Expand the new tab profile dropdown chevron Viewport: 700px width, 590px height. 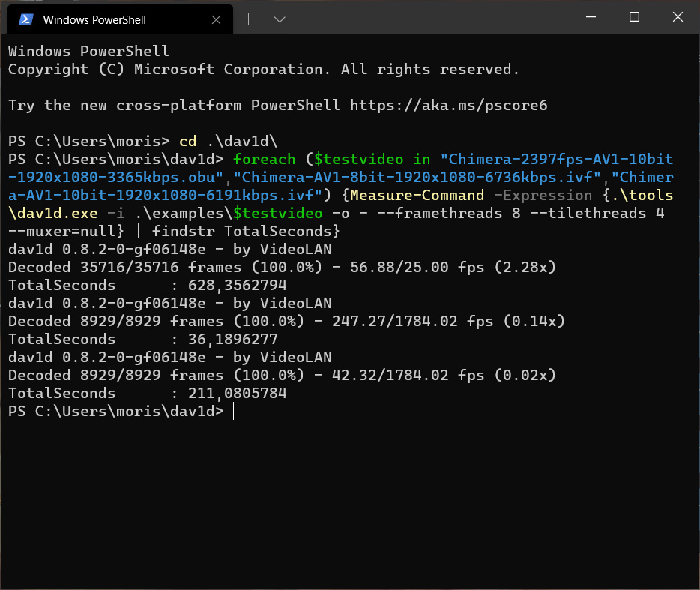(x=280, y=19)
